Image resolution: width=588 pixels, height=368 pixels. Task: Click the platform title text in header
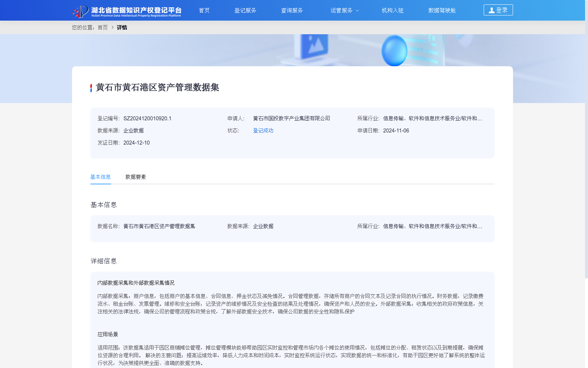136,11
